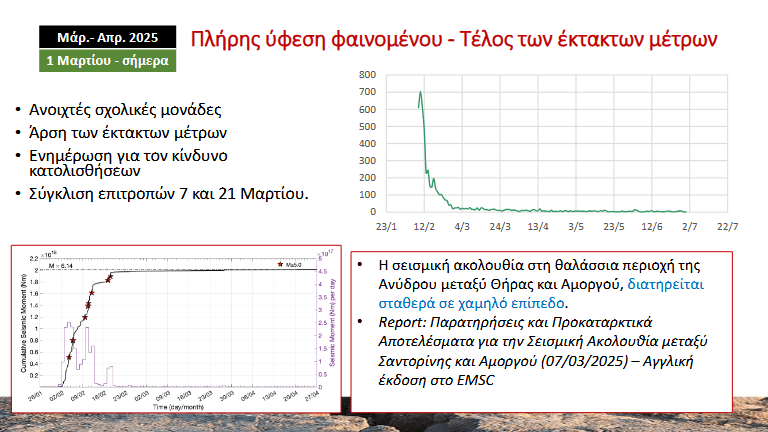Click the '800' value on the chart y-axis
Viewport: 768px width, 432px height.
click(367, 75)
